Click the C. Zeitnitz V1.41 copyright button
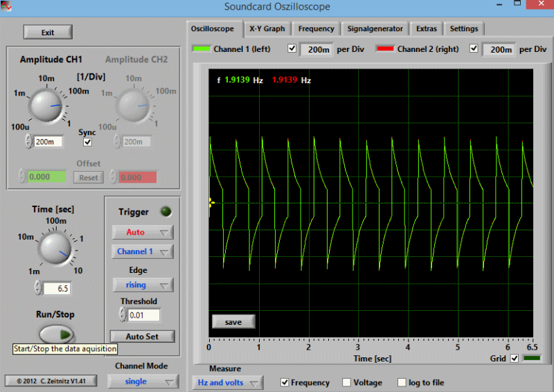 51,381
